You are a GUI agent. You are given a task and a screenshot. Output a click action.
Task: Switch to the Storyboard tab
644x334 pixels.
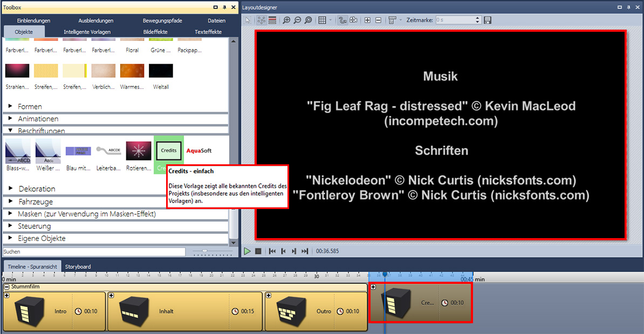pyautogui.click(x=78, y=266)
